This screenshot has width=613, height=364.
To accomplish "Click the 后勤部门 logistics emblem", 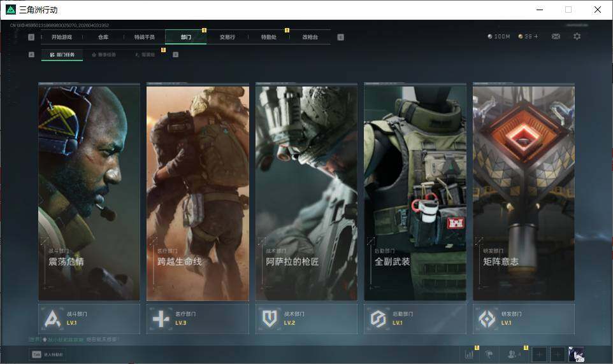I will point(379,318).
